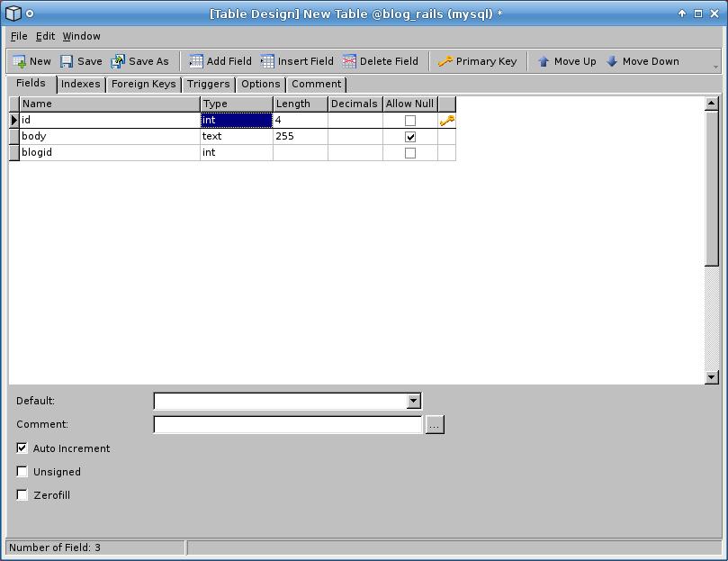Click the length value '4' cell

click(x=301, y=120)
